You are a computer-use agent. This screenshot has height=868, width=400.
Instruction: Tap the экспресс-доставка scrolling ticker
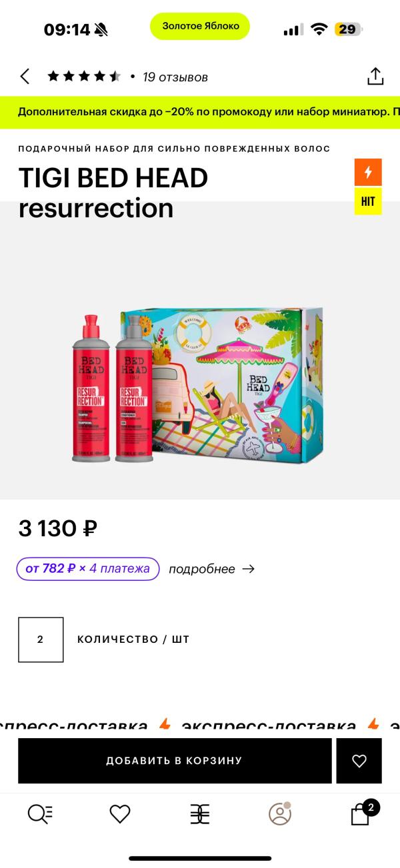(x=200, y=726)
